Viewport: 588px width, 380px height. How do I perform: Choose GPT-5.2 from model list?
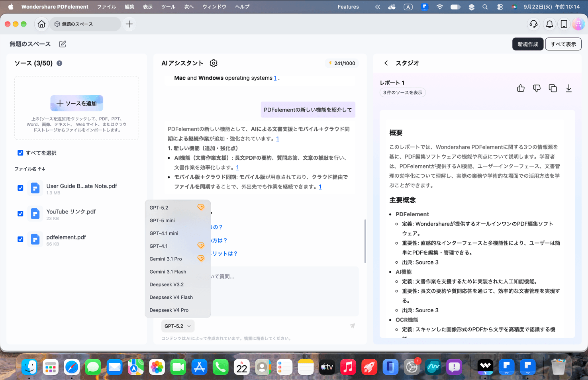coord(177,208)
